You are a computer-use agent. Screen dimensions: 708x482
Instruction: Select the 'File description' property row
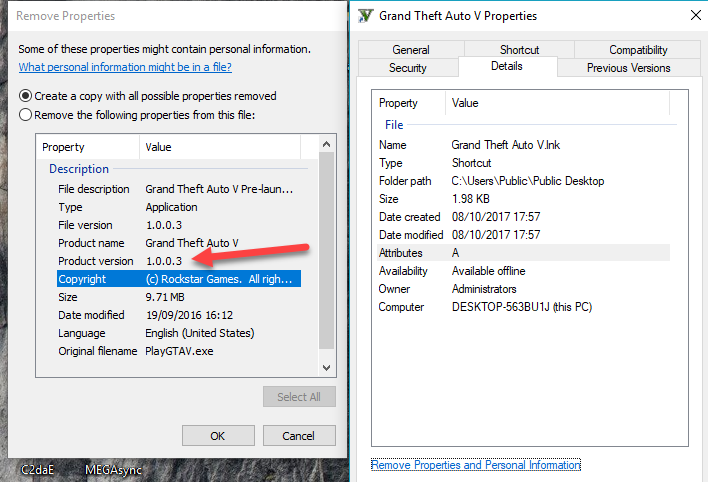point(179,189)
